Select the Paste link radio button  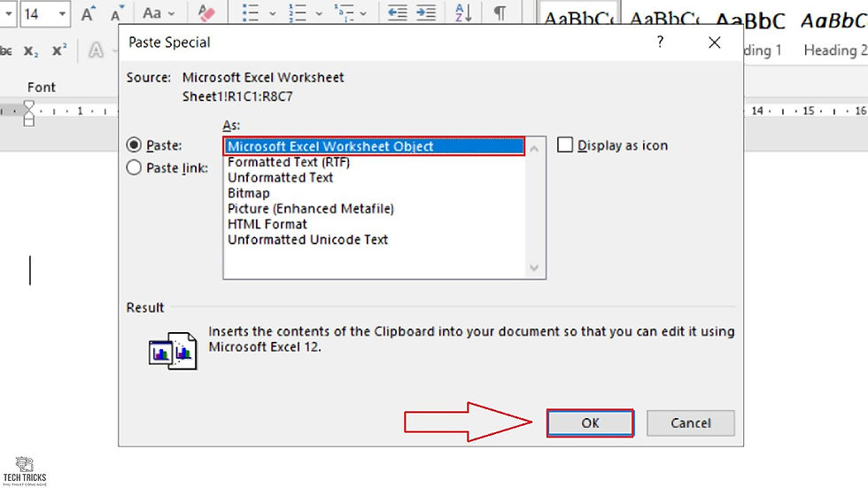134,167
